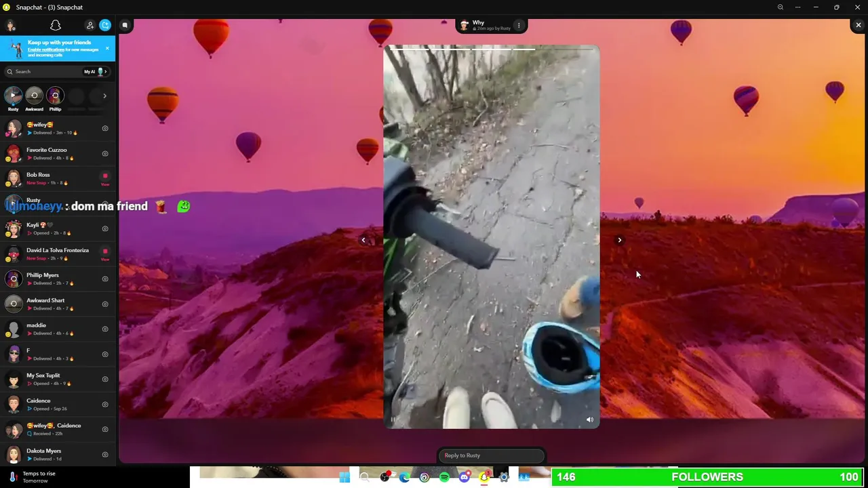Click camera icon on Phillip Myers row

coord(105,279)
